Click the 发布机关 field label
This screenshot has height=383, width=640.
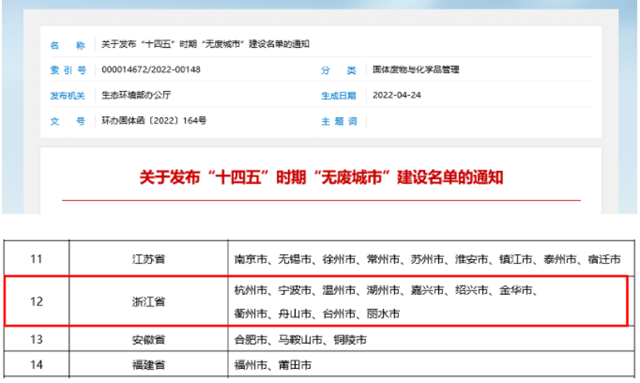coord(67,96)
